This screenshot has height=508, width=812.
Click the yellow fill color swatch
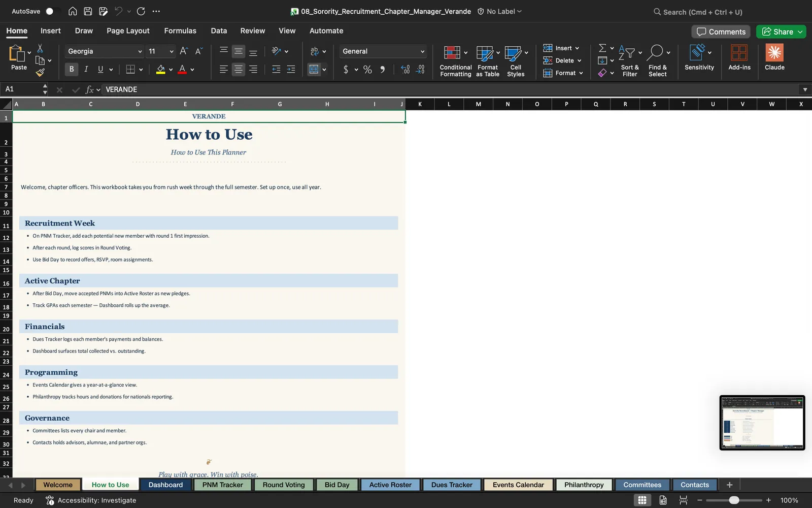tap(160, 70)
